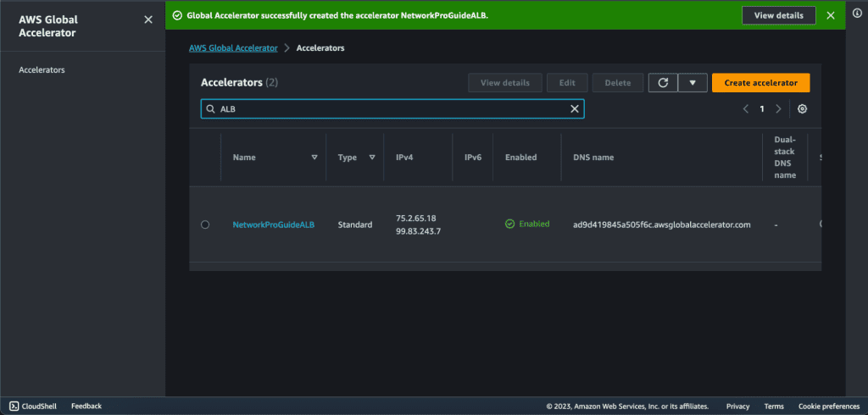
Task: Click the Accelerators breadcrumb current page text
Action: tap(320, 48)
